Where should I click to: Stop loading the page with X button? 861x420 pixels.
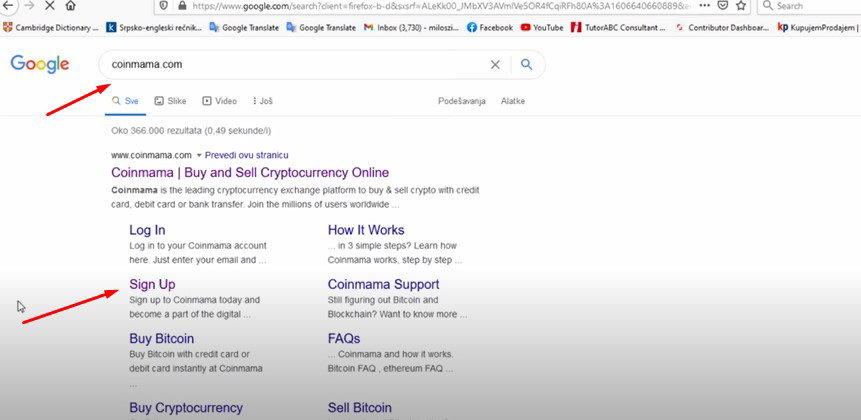click(49, 5)
